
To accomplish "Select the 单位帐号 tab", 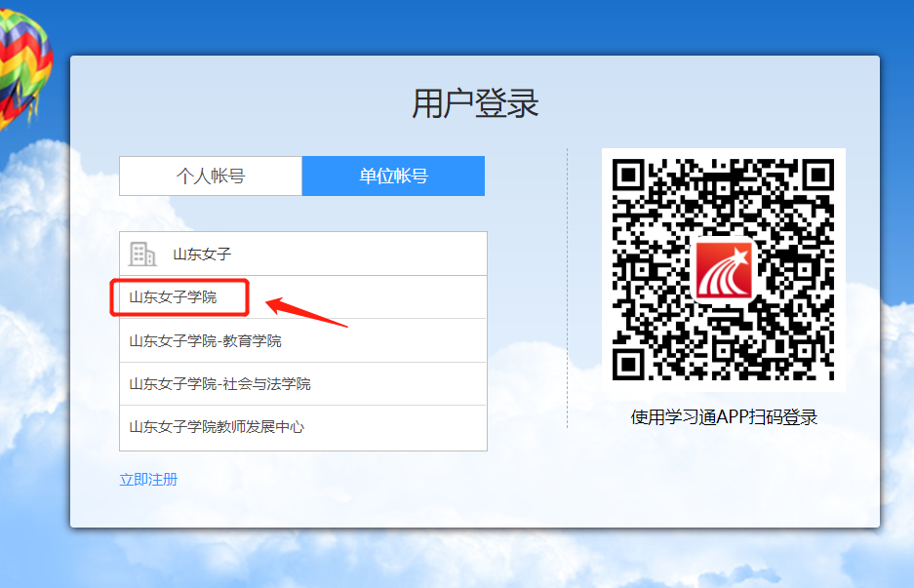I will coord(393,176).
